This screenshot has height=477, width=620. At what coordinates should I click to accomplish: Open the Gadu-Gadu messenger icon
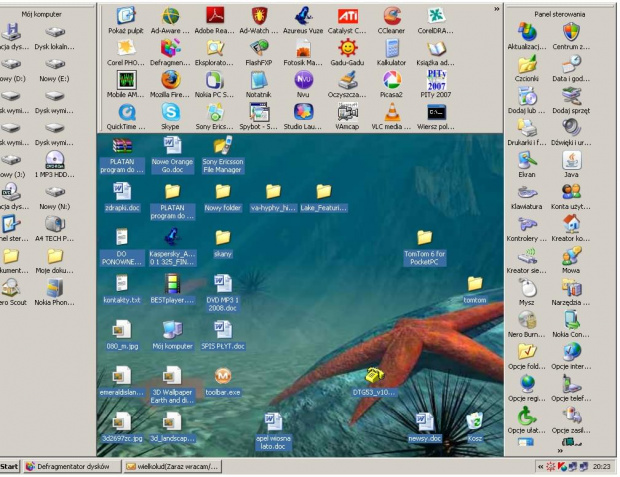pos(347,53)
